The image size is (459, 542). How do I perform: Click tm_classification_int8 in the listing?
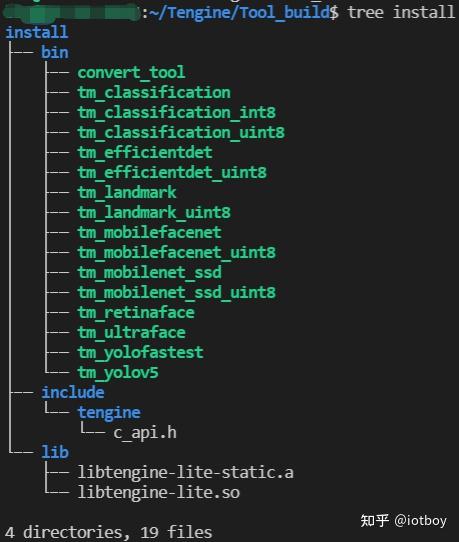pos(177,113)
